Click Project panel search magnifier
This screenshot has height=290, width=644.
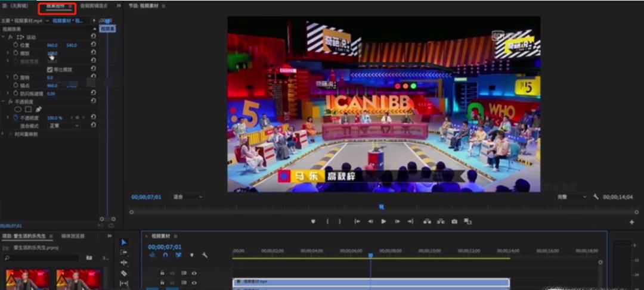pos(7,258)
